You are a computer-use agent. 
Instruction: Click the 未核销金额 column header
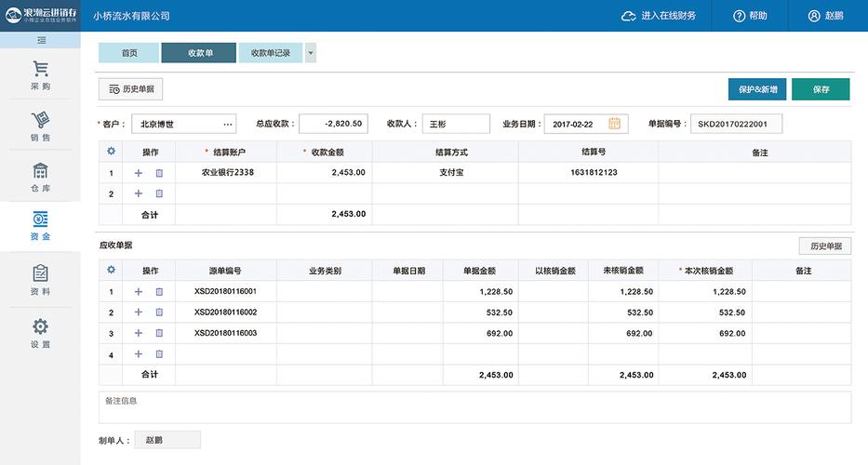pos(623,271)
